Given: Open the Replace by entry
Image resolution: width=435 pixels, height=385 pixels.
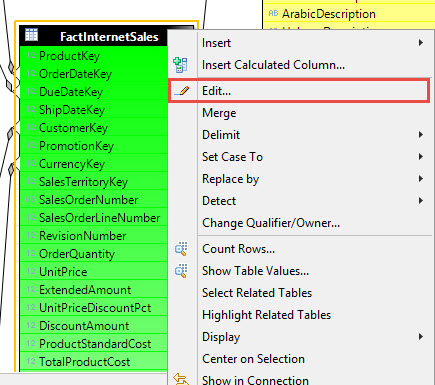Looking at the screenshot, I should 300,179.
